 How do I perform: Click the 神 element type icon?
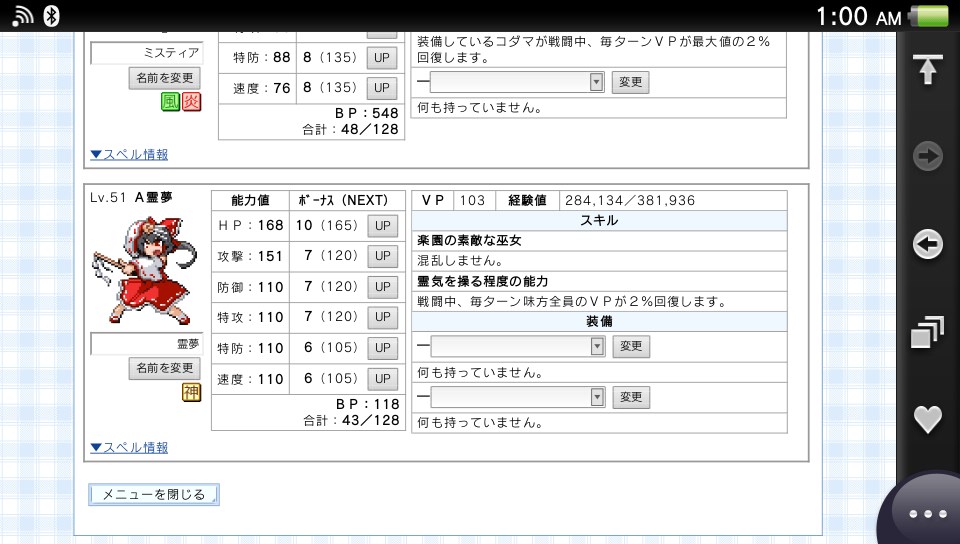(x=191, y=393)
